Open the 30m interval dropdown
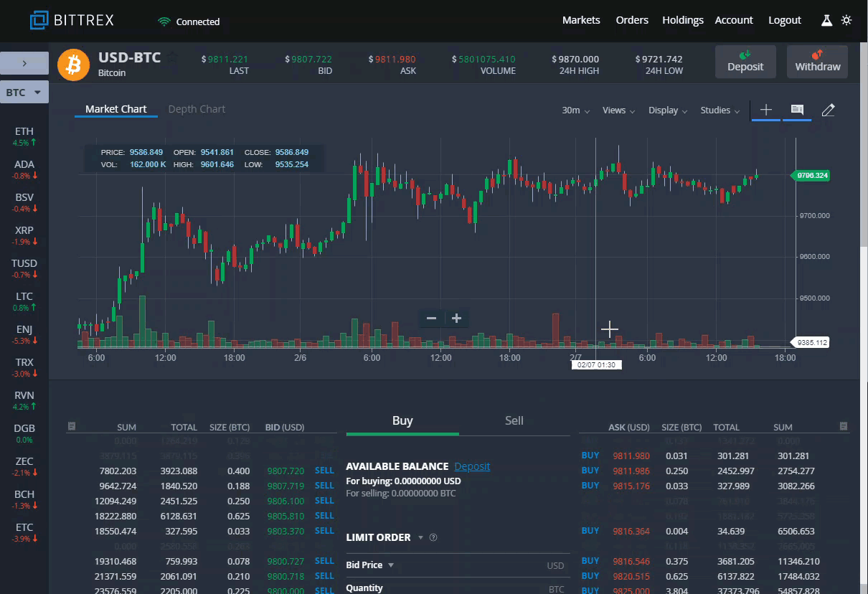This screenshot has width=868, height=594. click(x=576, y=110)
